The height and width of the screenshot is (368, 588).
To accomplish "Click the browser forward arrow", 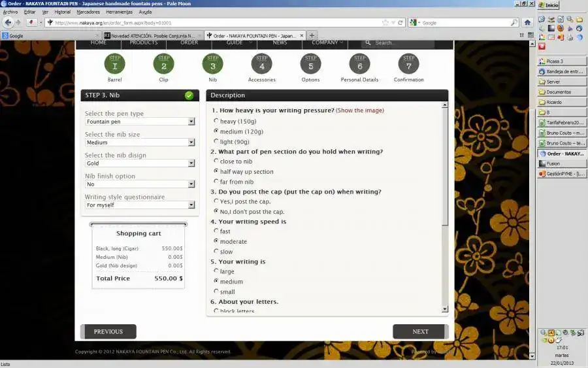I will pos(18,22).
